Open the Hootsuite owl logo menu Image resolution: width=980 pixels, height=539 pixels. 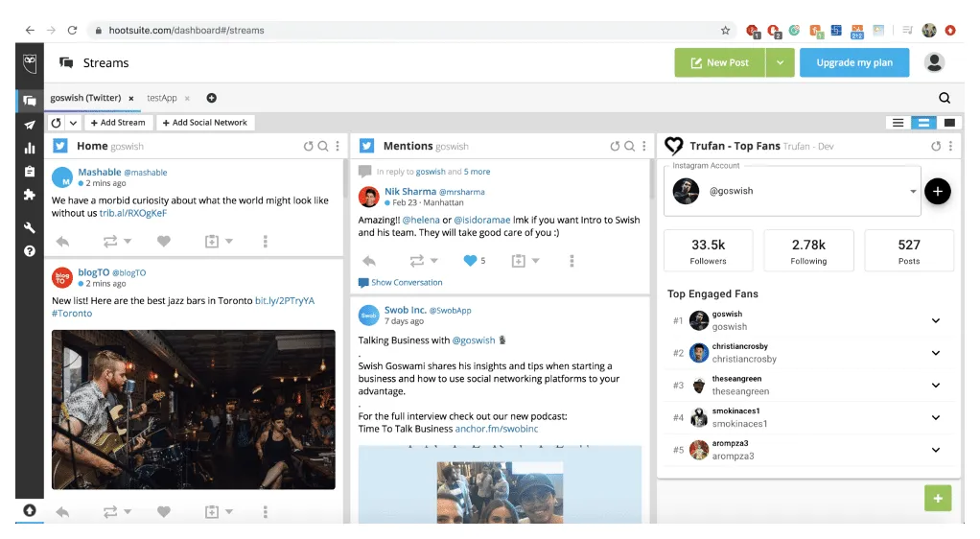tap(30, 62)
